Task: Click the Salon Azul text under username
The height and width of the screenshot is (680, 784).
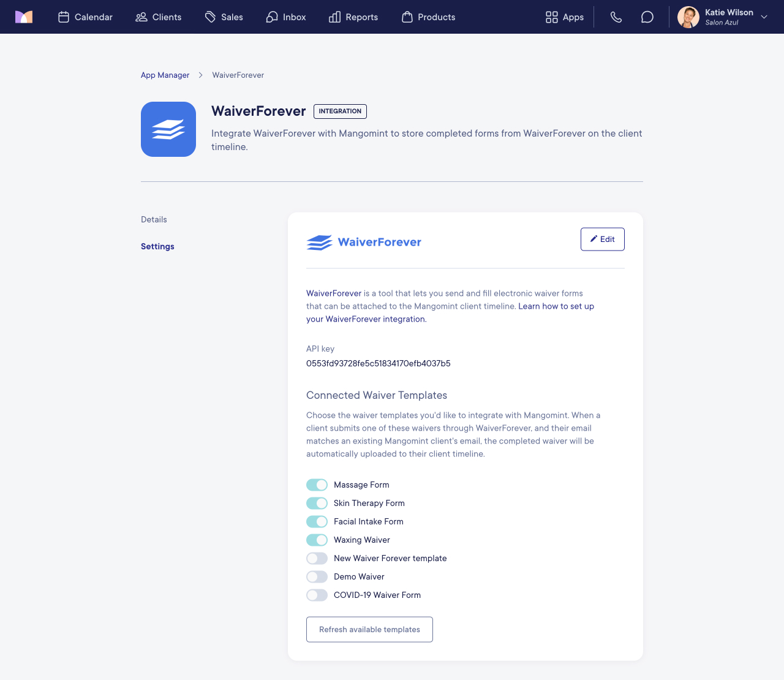Action: pos(722,23)
